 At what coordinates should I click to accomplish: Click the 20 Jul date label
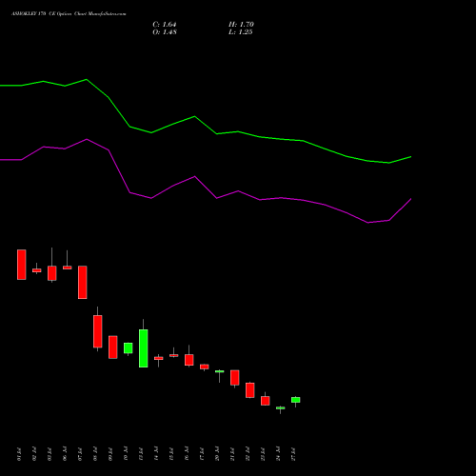[x=217, y=454]
